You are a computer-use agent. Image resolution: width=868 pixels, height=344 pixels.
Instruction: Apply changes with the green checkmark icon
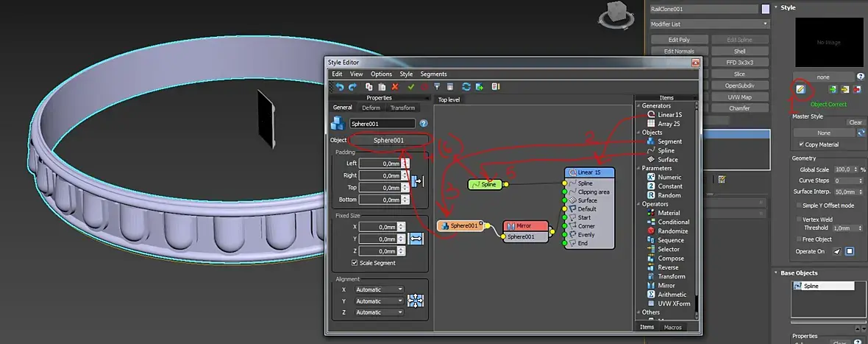pyautogui.click(x=411, y=87)
